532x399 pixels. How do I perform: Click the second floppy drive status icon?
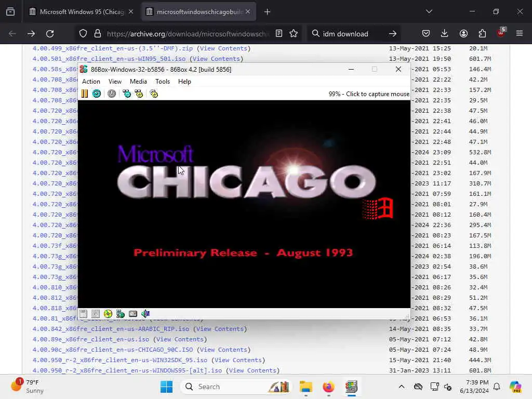click(x=96, y=314)
